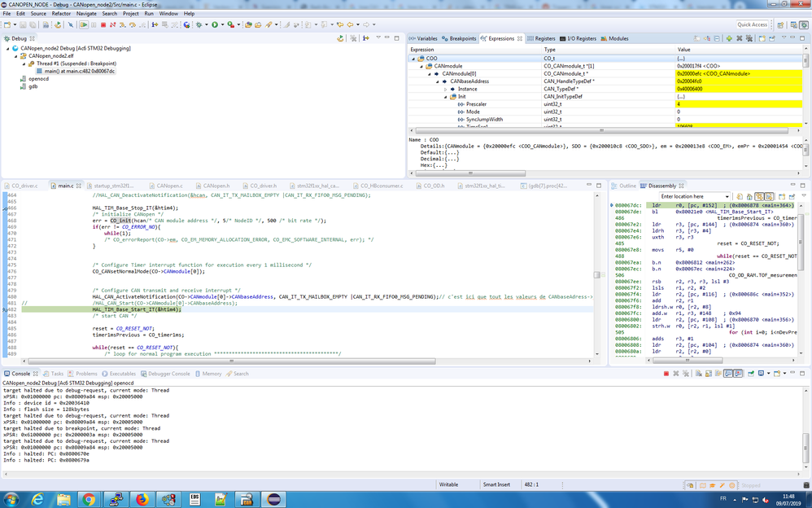The height and width of the screenshot is (508, 812).
Task: Click the Windows Start button
Action: coord(11,499)
